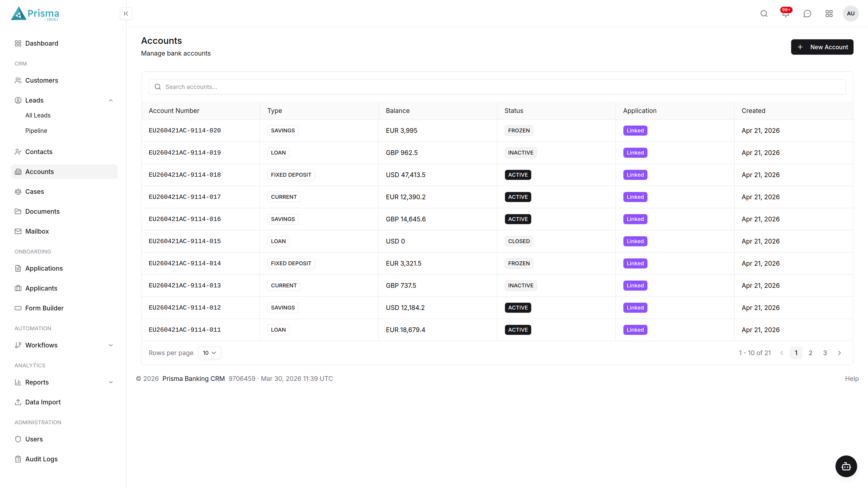Screen dimensions: 868x488
Task: Click the Audit Logs clipboard icon
Action: pyautogui.click(x=18, y=459)
